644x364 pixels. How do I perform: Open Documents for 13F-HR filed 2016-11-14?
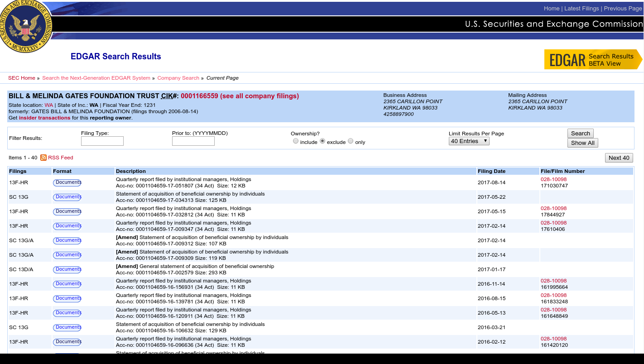tap(67, 284)
